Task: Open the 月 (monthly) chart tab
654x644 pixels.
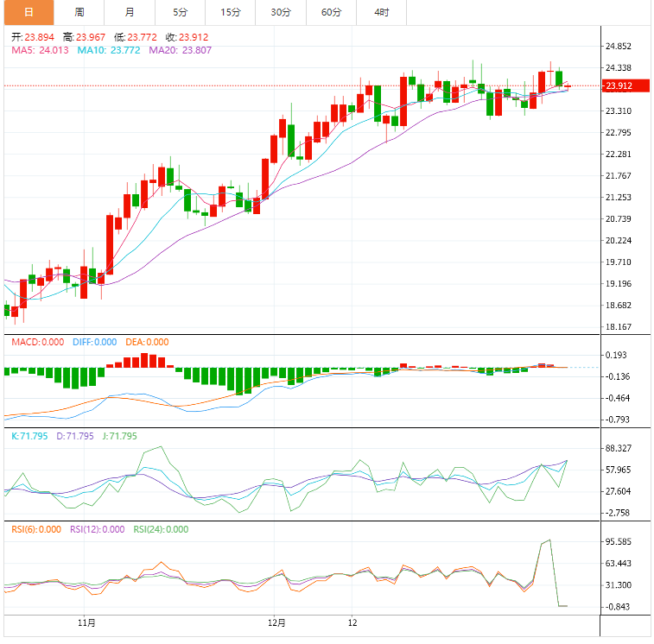Action: (x=130, y=12)
